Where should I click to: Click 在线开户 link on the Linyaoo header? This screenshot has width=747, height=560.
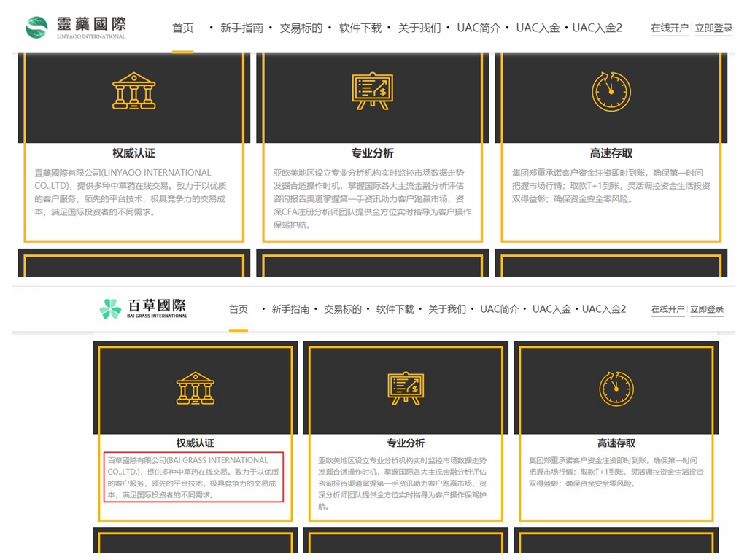[x=669, y=28]
